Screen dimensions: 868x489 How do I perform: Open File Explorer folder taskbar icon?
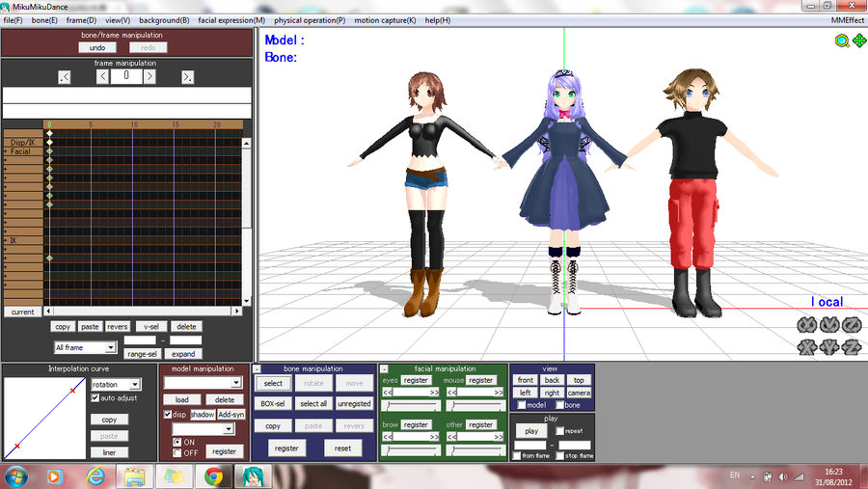click(134, 476)
